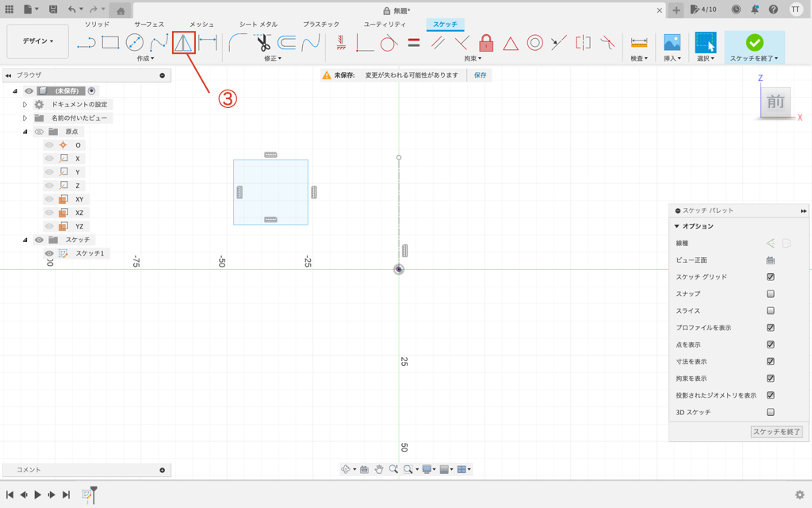
Task: Open the デザイン workspace dropdown
Action: [38, 41]
